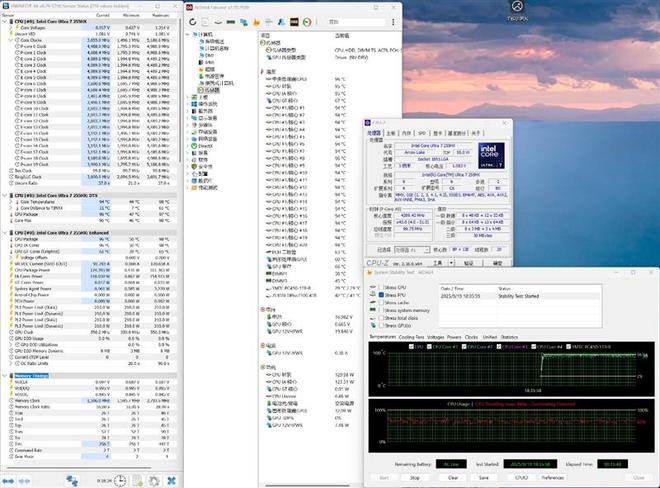This screenshot has height=488, width=660.
Task: Open the HWiNFO settings gear icon
Action: tap(152, 480)
